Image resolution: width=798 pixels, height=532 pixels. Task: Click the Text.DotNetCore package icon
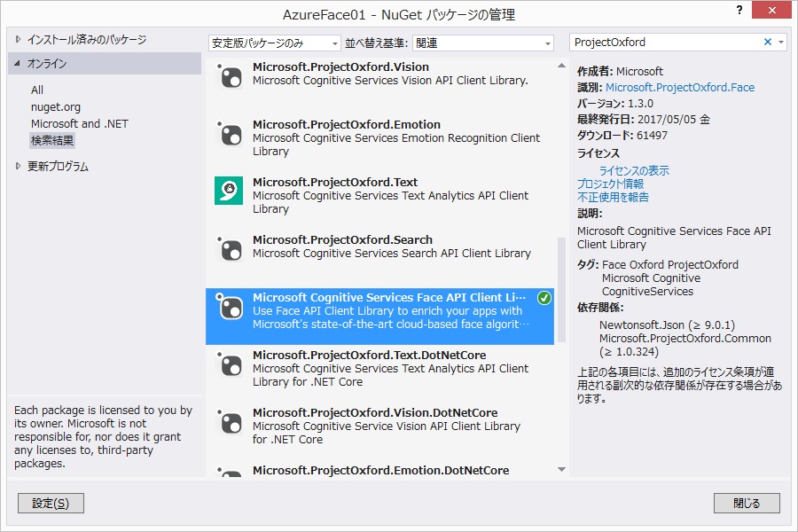point(229,363)
